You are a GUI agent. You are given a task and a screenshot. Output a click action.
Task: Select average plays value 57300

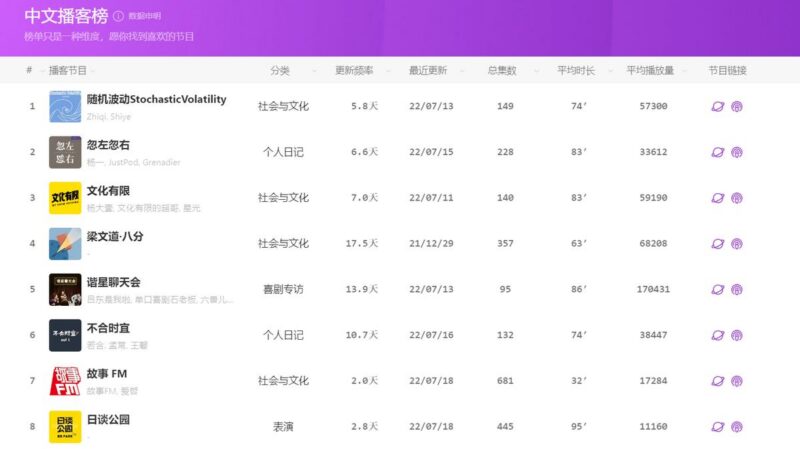653,106
